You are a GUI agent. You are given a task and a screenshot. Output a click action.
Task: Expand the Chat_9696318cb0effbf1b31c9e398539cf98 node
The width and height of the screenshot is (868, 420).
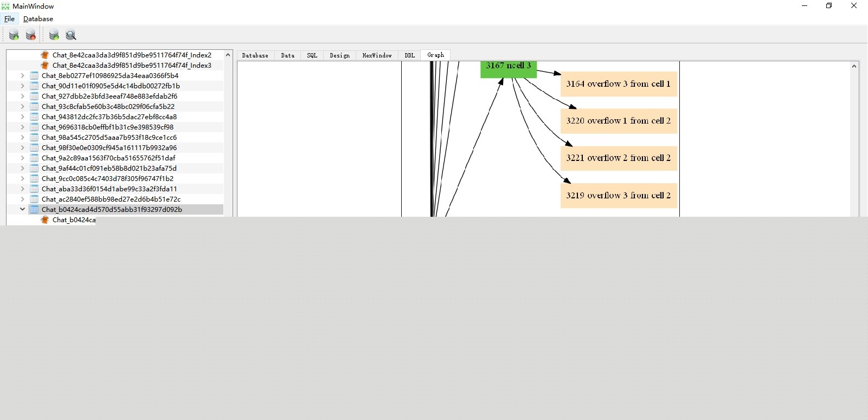(x=22, y=127)
